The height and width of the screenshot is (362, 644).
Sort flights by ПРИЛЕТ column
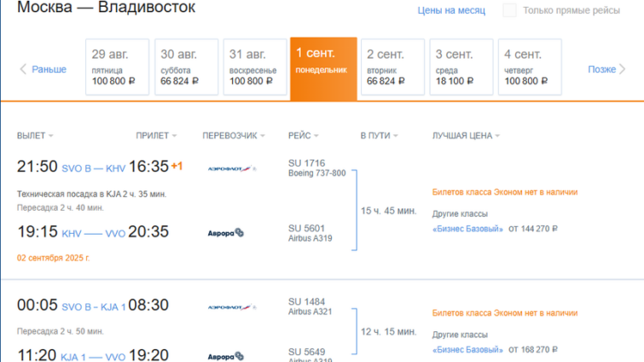point(156,136)
